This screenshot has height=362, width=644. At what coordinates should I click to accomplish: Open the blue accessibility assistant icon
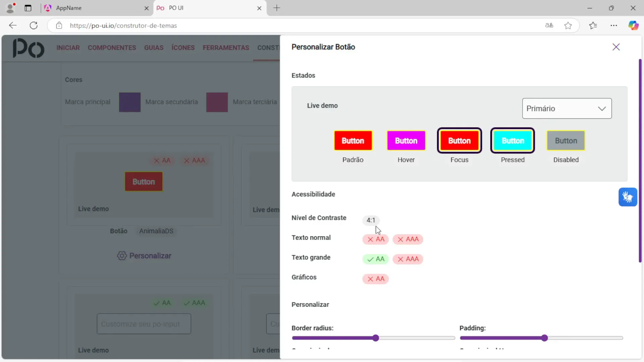point(628,197)
